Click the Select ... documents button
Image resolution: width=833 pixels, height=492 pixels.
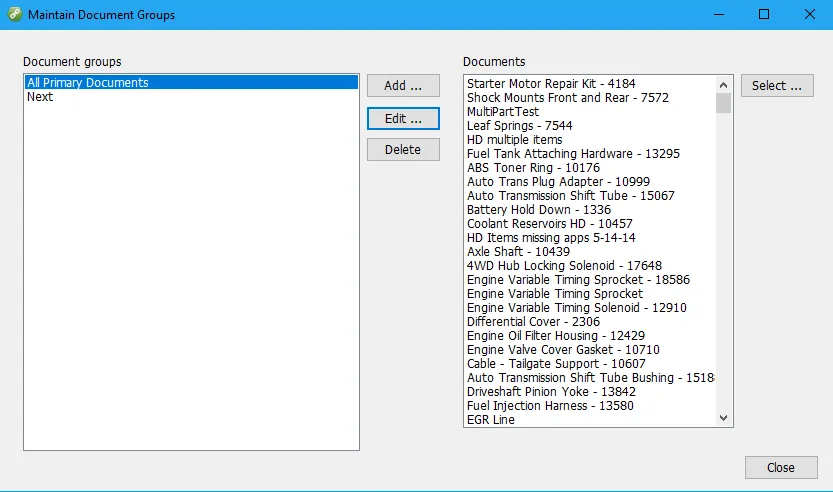pos(776,86)
